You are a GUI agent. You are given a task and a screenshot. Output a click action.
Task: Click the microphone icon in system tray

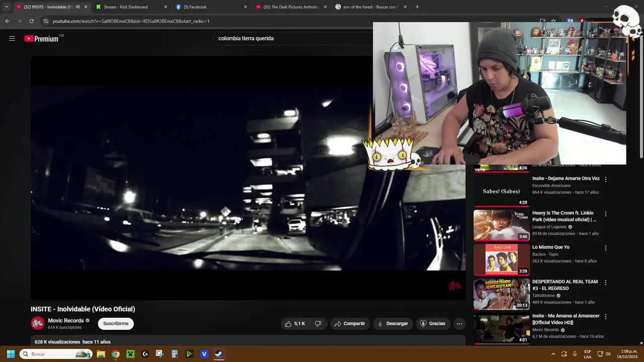(575, 354)
